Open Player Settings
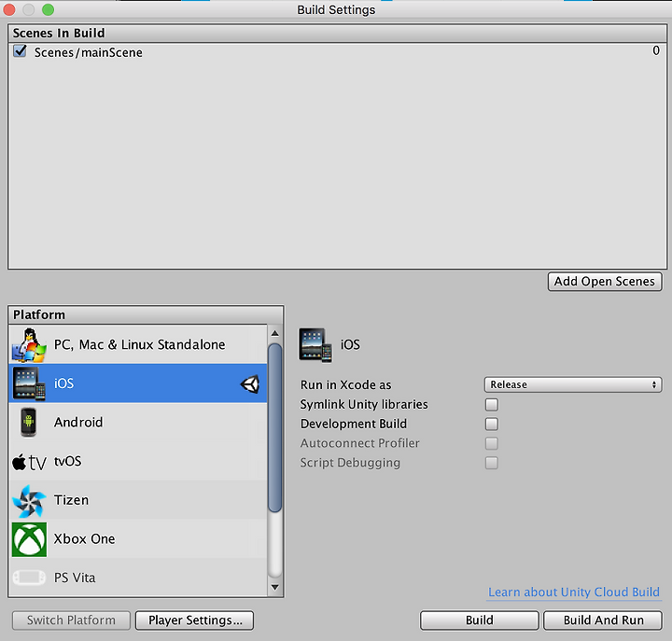Image resolution: width=672 pixels, height=641 pixels. pos(194,620)
